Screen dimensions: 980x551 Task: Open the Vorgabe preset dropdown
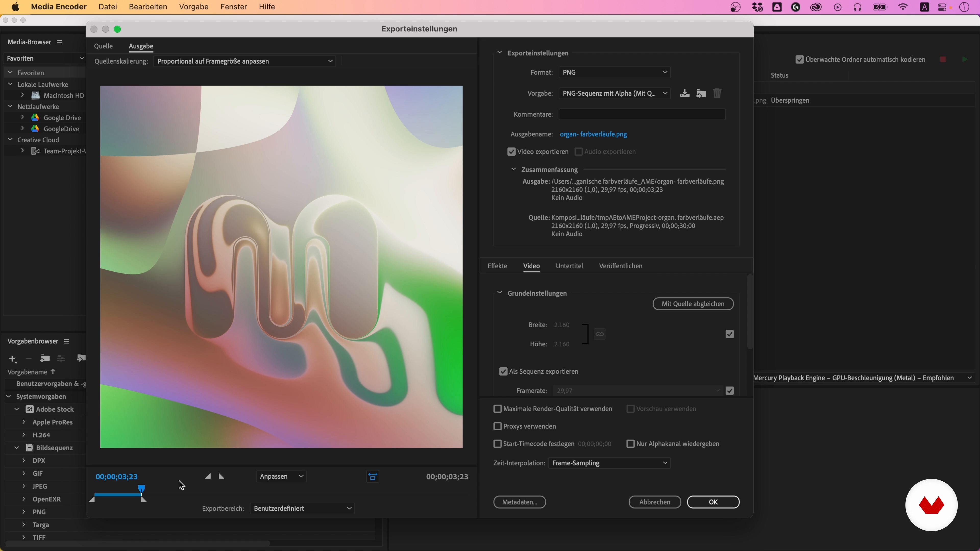[x=614, y=93]
